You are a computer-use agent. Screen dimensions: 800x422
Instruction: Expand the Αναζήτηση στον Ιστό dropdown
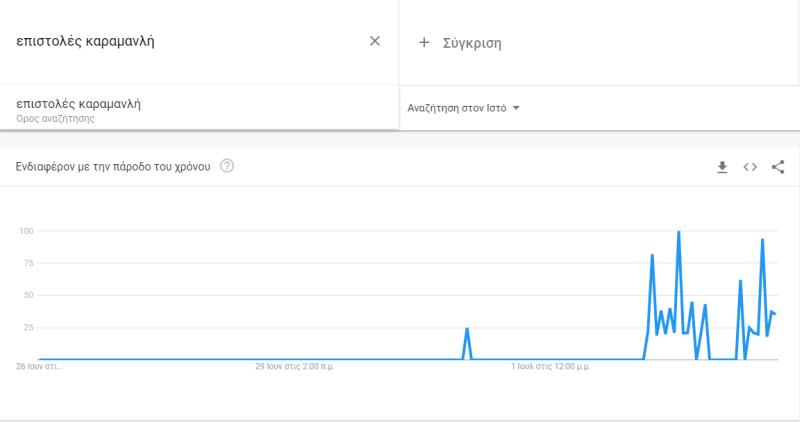(463, 108)
